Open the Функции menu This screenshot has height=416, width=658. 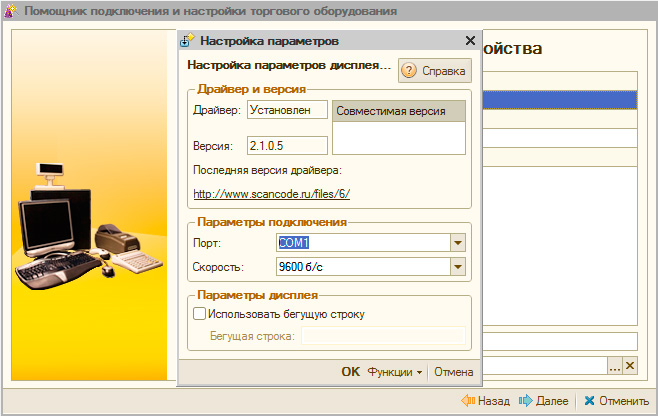395,372
